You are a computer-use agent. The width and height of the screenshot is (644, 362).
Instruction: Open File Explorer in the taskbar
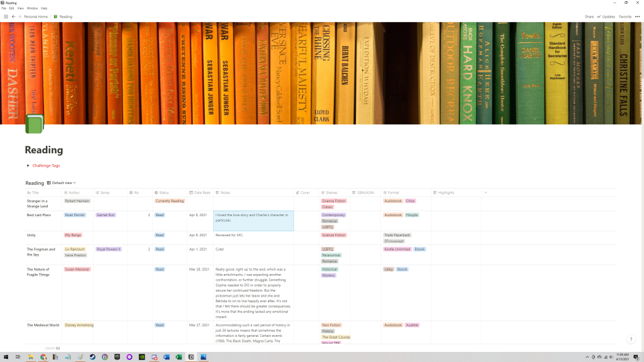(31, 357)
